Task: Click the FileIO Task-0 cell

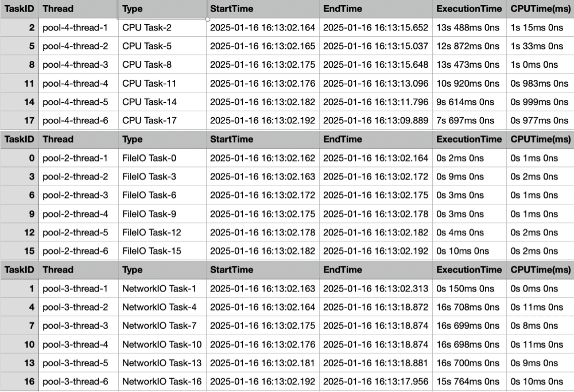Action: pos(162,158)
